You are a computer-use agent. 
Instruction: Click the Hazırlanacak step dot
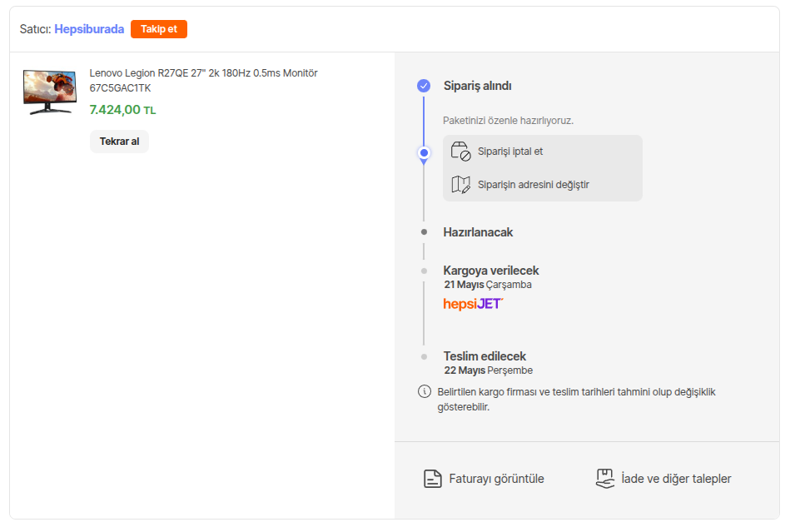pos(424,232)
